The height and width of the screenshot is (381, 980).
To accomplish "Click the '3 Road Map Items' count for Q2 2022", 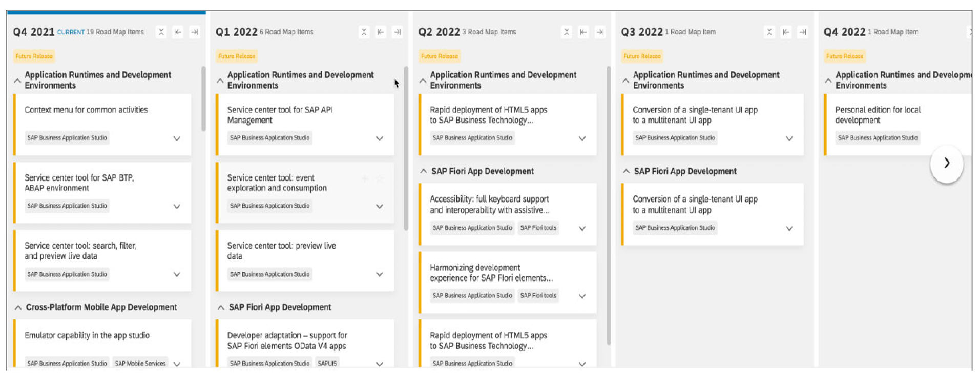I will click(489, 32).
